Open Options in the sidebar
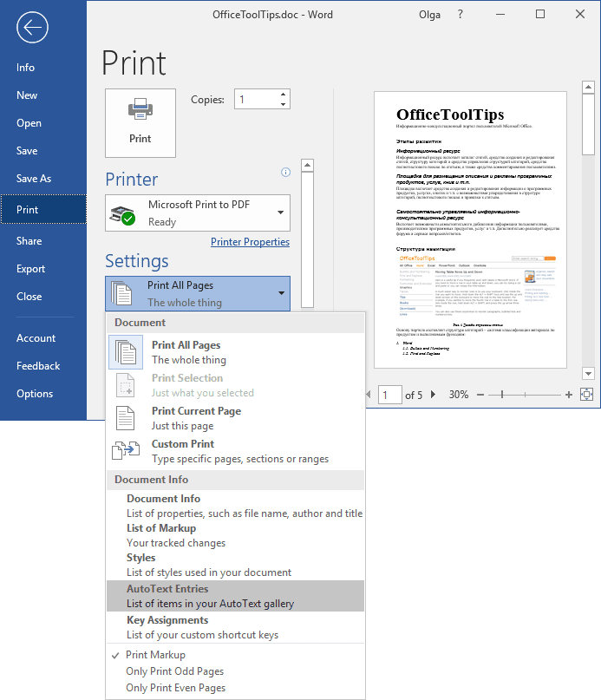 coord(43,393)
